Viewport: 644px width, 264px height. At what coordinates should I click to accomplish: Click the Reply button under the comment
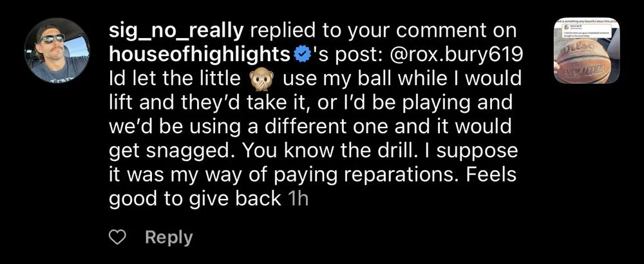tap(169, 238)
